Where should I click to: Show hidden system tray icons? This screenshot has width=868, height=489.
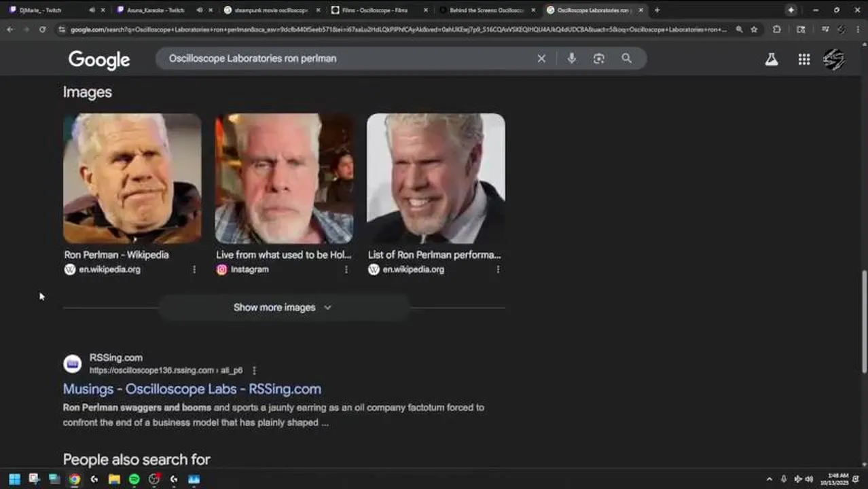769,479
